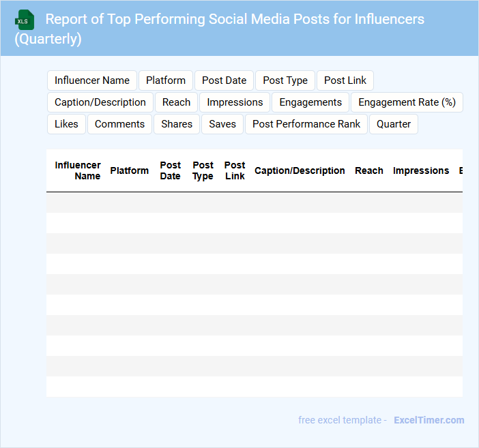Click the Engagements tag
479x448 pixels.
310,102
